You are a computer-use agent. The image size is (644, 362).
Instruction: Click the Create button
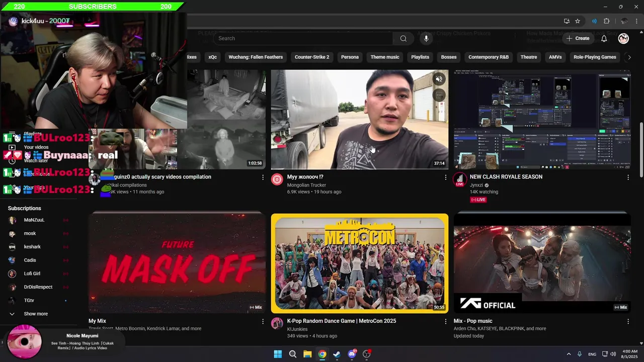(578, 38)
